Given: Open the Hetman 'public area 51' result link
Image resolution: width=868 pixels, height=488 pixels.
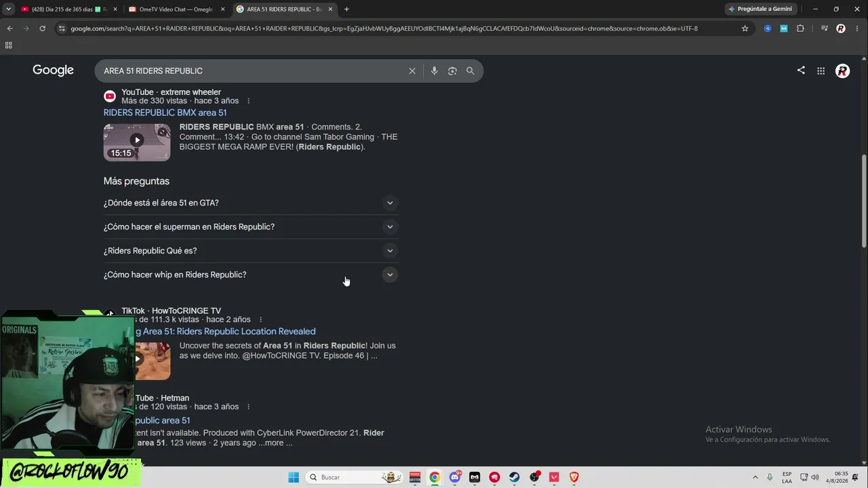Looking at the screenshot, I should (163, 420).
